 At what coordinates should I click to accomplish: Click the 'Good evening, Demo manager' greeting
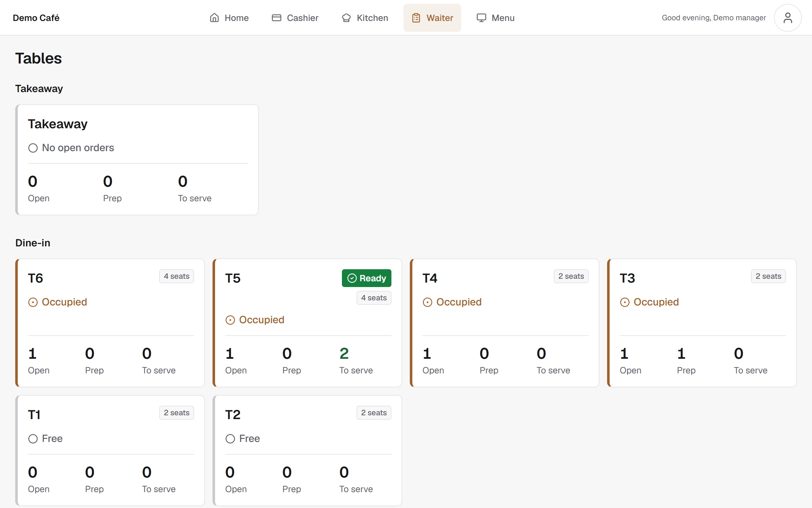[x=714, y=18]
